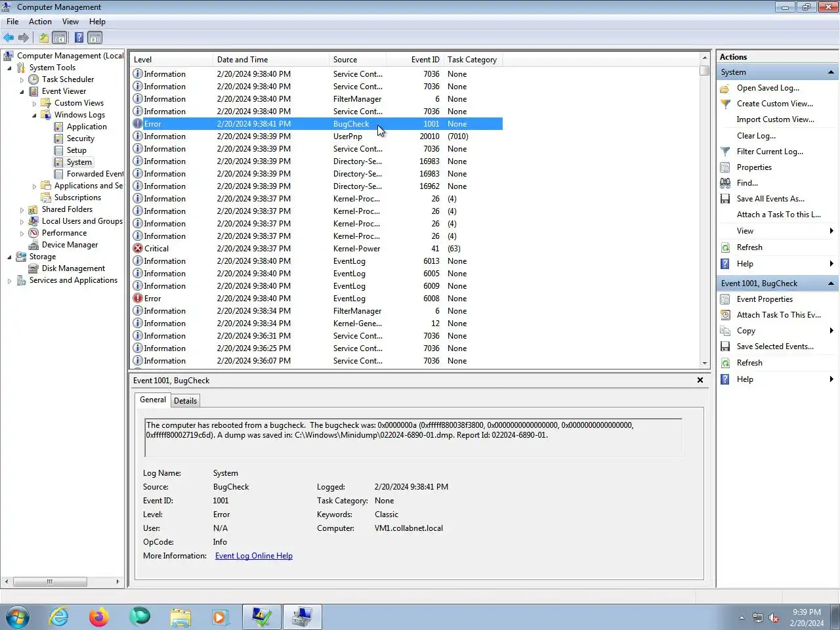Toggle Show/Hide Action Pane toolbar icon
Screen dimensions: 840x630
click(x=95, y=37)
